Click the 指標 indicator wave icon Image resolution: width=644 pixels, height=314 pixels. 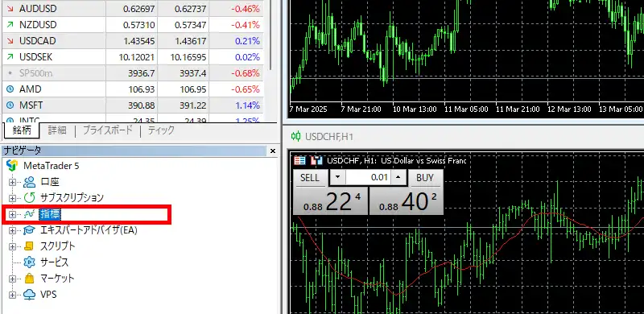click(29, 213)
